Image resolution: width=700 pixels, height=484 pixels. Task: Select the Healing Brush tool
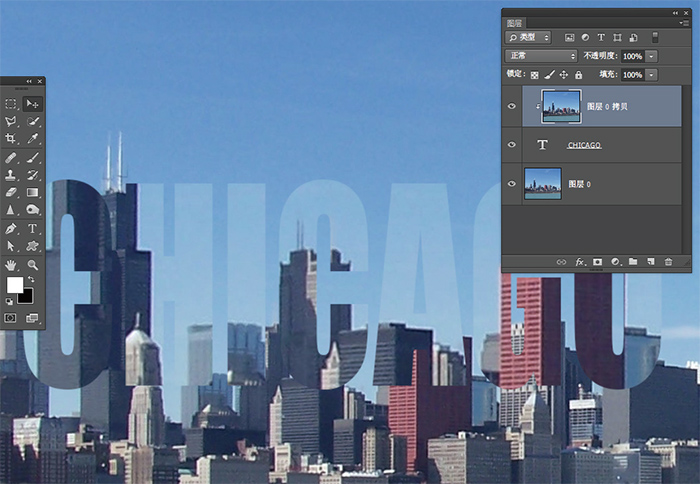pos(11,157)
